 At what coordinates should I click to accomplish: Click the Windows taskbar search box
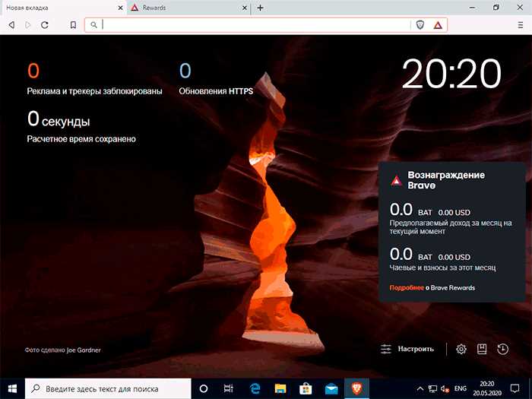tap(108, 389)
